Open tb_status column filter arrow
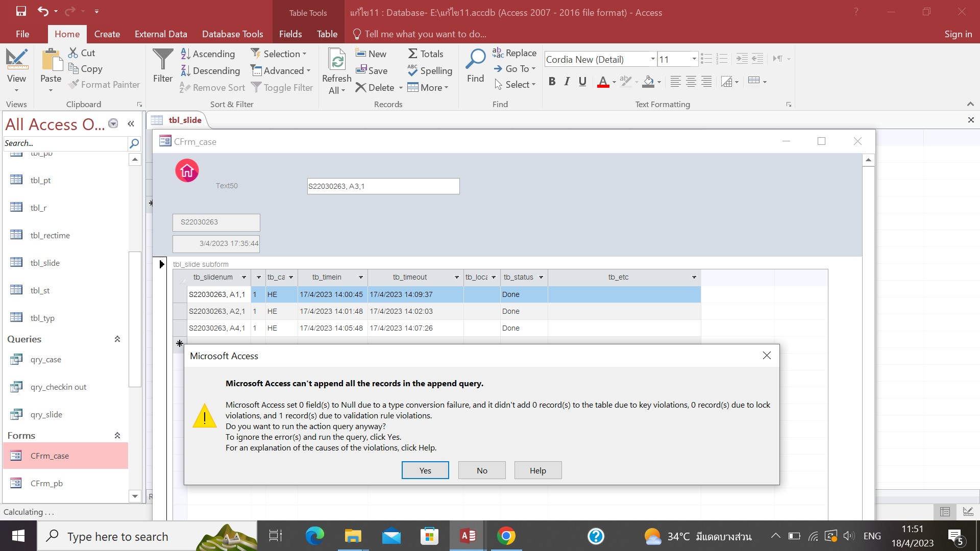This screenshot has width=980, height=551. coord(541,277)
